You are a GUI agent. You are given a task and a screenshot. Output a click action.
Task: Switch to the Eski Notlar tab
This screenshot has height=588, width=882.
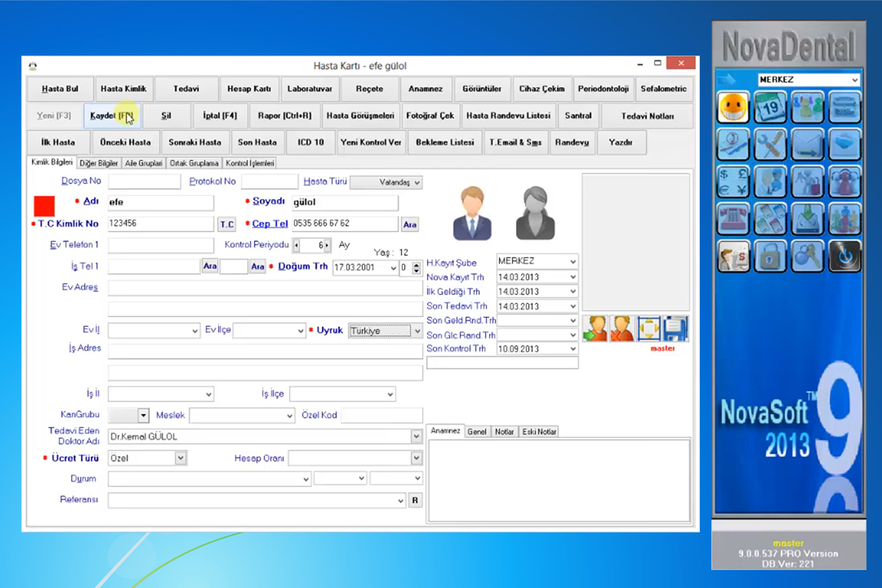[539, 431]
